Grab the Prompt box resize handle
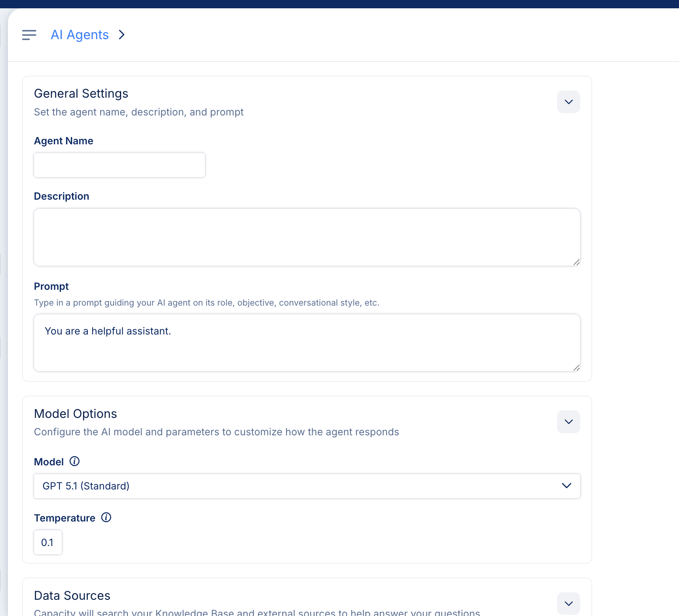This screenshot has height=616, width=679. click(x=577, y=368)
